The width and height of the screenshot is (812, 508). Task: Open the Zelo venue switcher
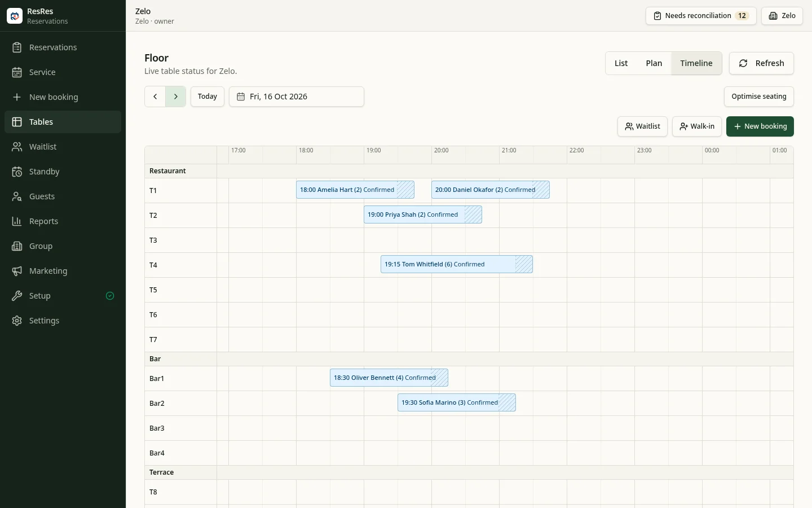coord(782,16)
